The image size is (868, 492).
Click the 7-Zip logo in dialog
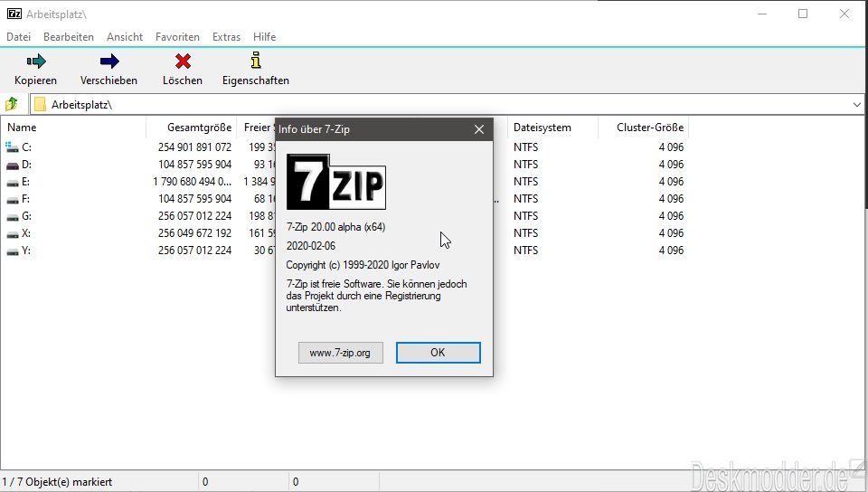point(336,182)
